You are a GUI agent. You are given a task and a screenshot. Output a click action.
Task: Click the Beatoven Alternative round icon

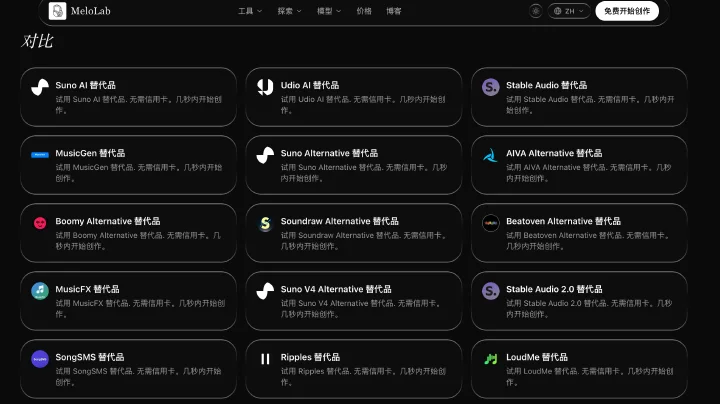(490, 223)
